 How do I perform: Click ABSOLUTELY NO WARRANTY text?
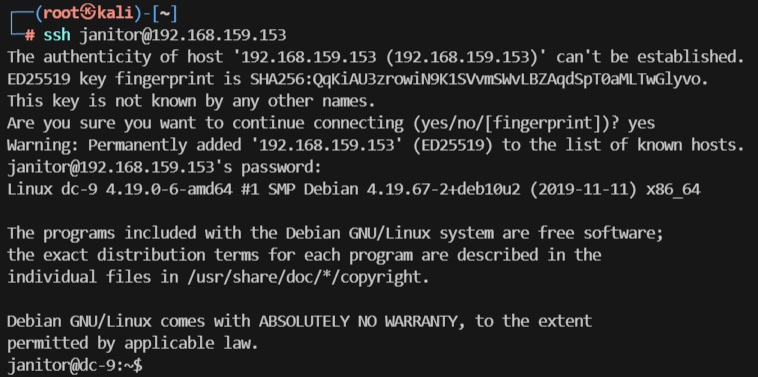point(362,321)
